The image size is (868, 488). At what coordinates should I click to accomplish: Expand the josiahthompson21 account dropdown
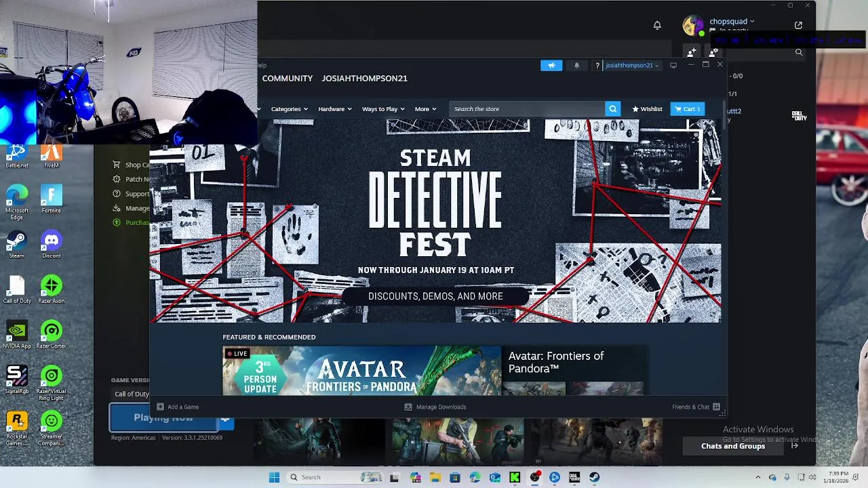(631, 66)
